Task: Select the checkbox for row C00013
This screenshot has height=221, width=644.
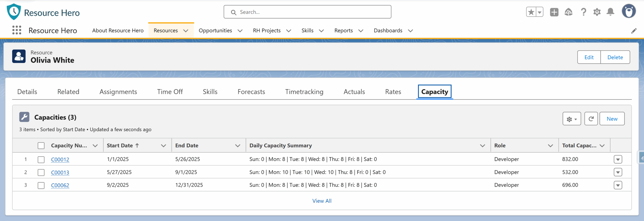Action: pos(41,172)
